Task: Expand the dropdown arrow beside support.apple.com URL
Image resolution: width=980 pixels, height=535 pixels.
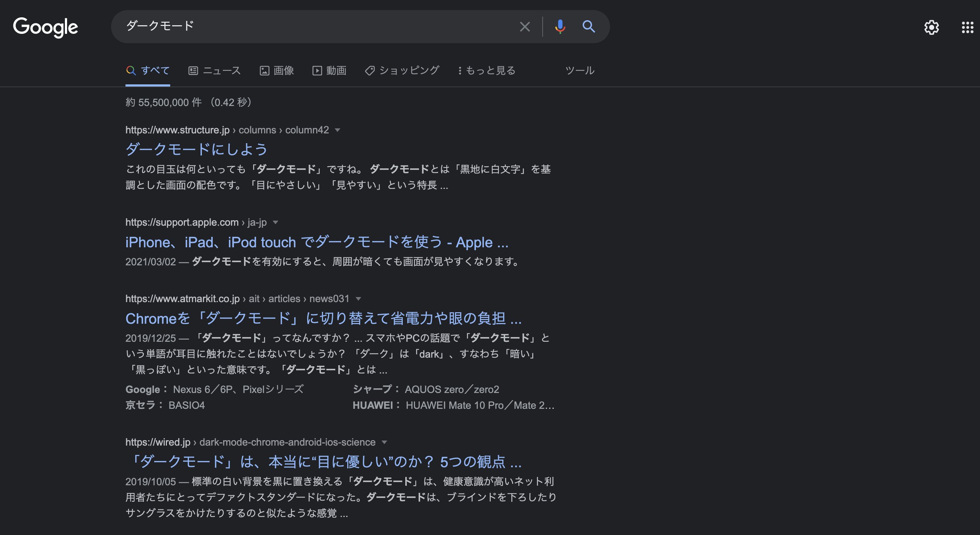Action: [x=275, y=222]
